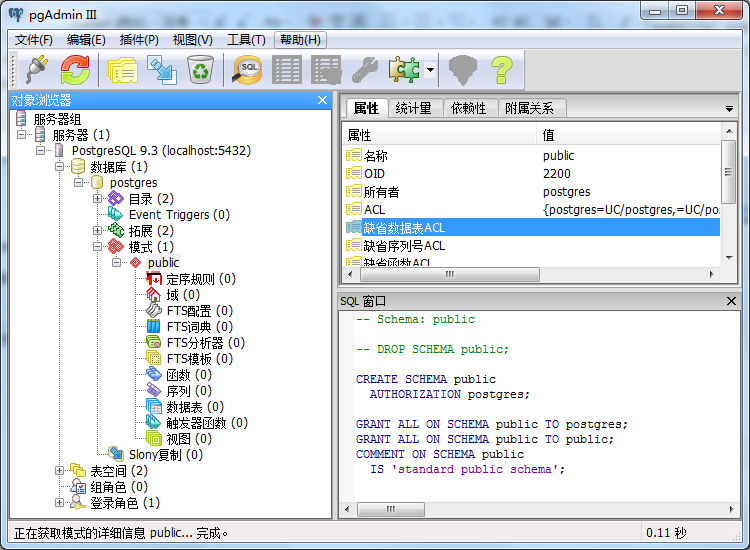Click the 数据表 (0) tables icon
This screenshot has height=550, width=750.
coord(154,407)
